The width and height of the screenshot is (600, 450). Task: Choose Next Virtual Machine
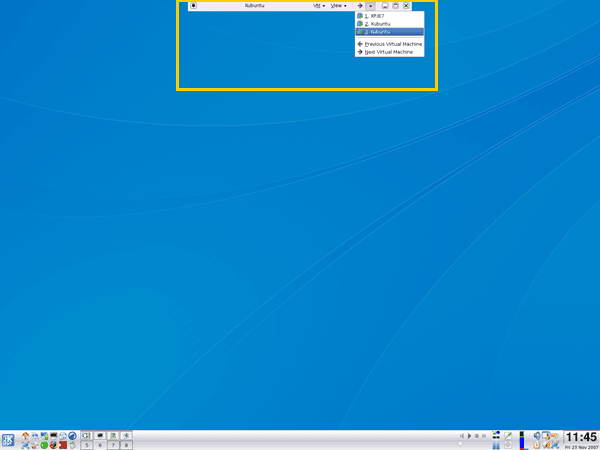(390, 52)
